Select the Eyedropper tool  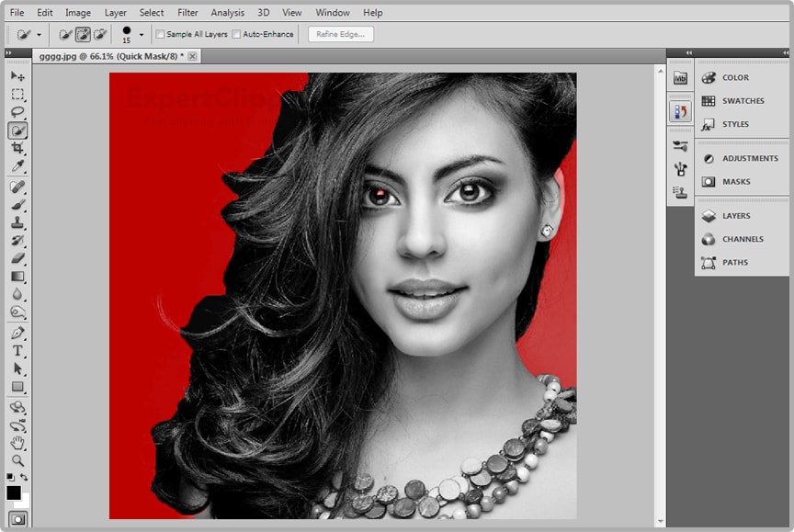[17, 166]
